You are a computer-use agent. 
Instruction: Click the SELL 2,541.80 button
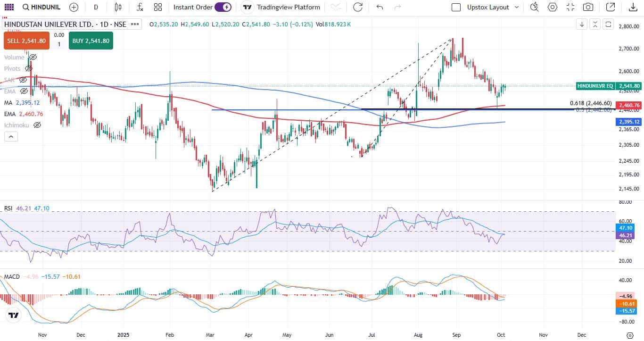pyautogui.click(x=26, y=41)
